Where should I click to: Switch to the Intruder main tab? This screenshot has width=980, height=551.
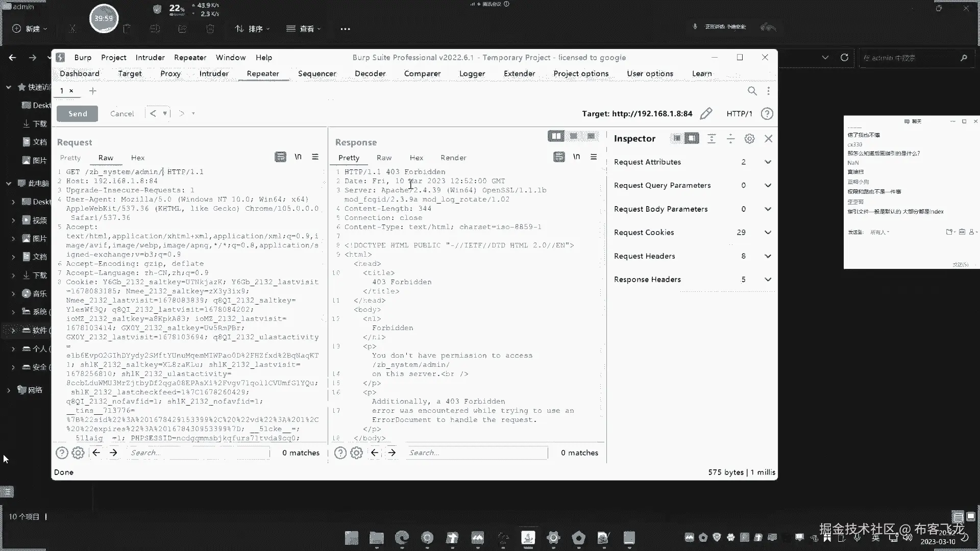click(214, 73)
